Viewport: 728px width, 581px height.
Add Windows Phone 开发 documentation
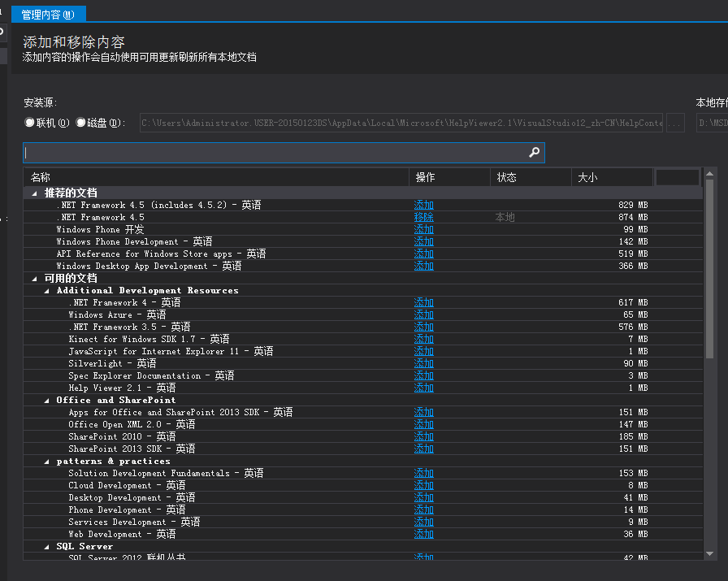click(423, 229)
